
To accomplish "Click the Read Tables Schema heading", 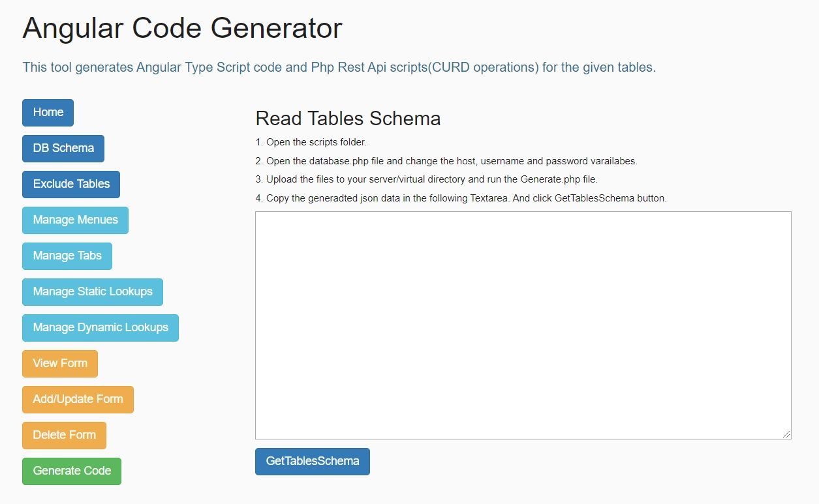I will tap(348, 119).
